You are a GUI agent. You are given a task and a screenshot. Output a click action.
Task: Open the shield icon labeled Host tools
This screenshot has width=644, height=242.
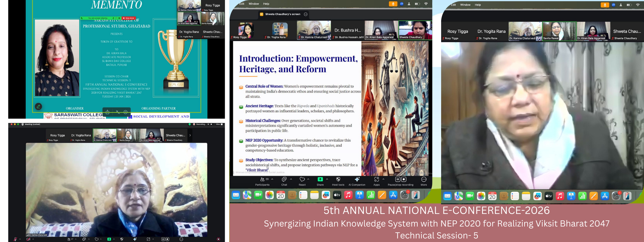[338, 180]
